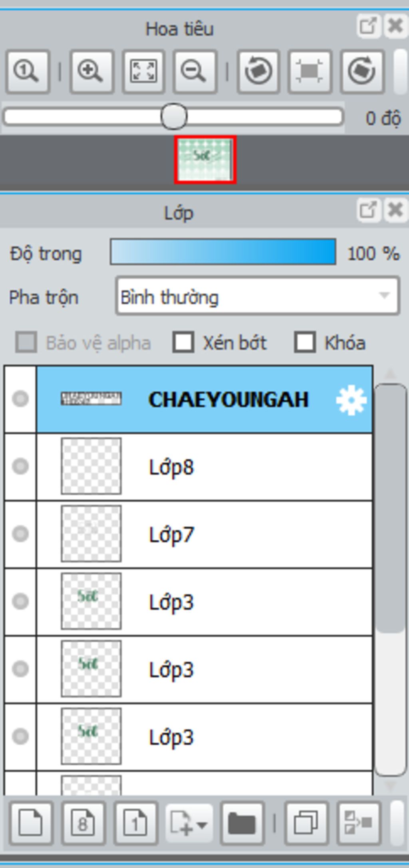Zoom out with the magnifier minus icon
The width and height of the screenshot is (409, 868).
point(195,71)
